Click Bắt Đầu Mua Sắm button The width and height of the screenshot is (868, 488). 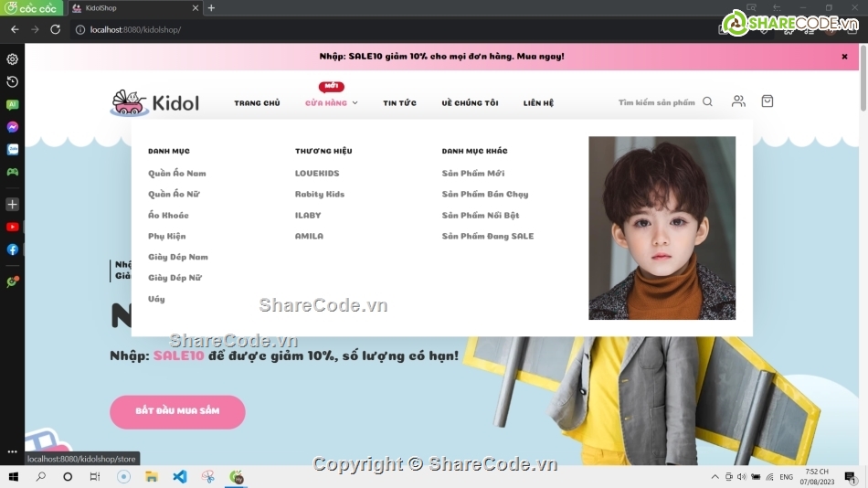point(177,411)
